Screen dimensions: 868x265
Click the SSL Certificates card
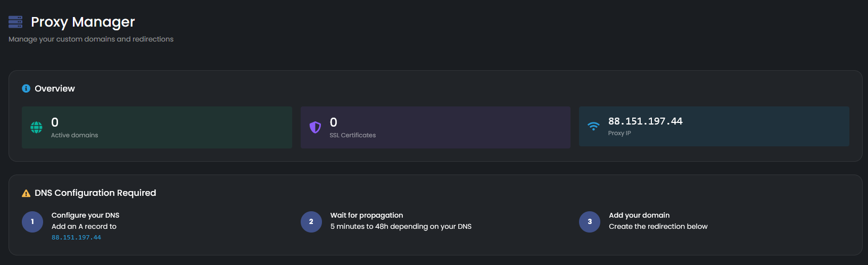pos(435,127)
